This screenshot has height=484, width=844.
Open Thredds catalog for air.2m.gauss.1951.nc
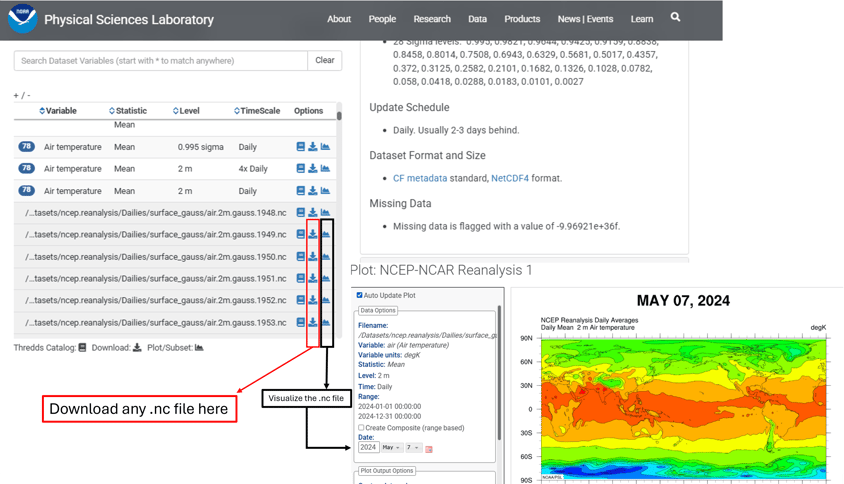pyautogui.click(x=301, y=278)
